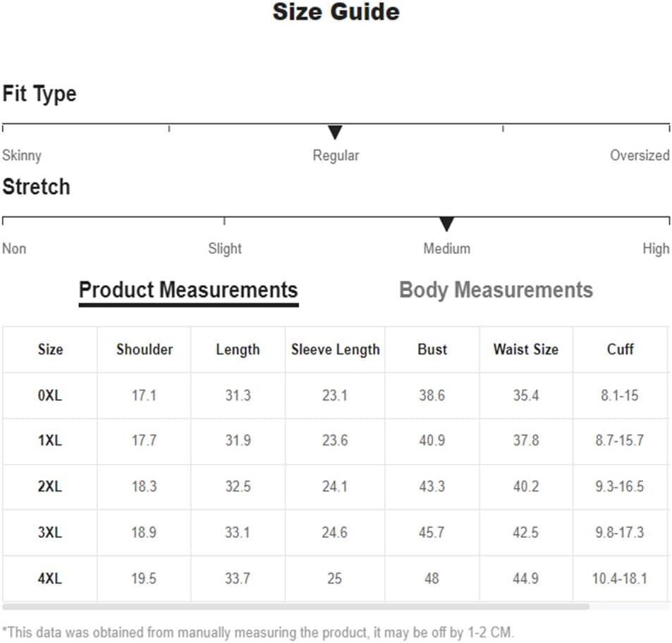
Task: Click the Skinny label on Fit Type scale
Action: click(x=22, y=156)
